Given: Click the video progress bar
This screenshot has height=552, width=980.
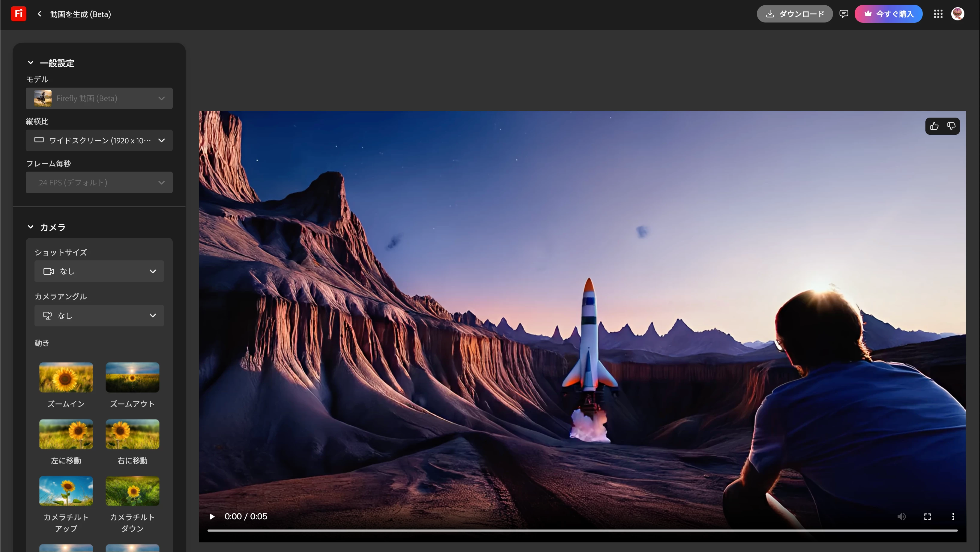Looking at the screenshot, I should pyautogui.click(x=582, y=530).
